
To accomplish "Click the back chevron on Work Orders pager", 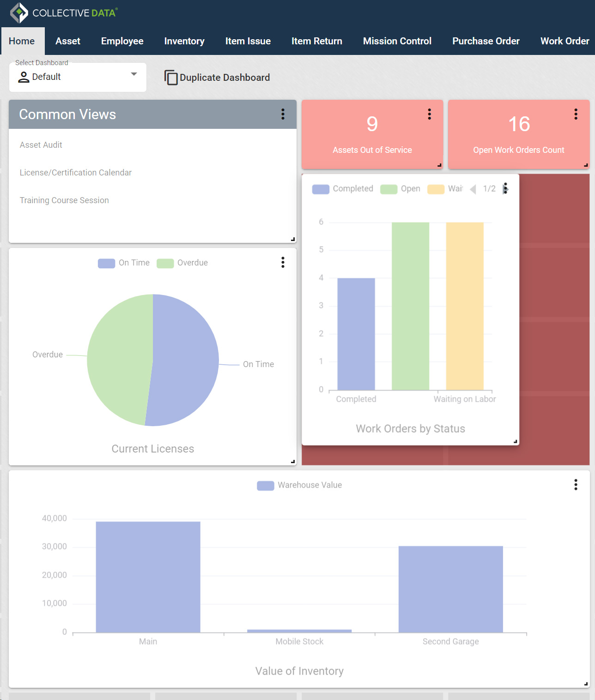I will click(x=473, y=189).
